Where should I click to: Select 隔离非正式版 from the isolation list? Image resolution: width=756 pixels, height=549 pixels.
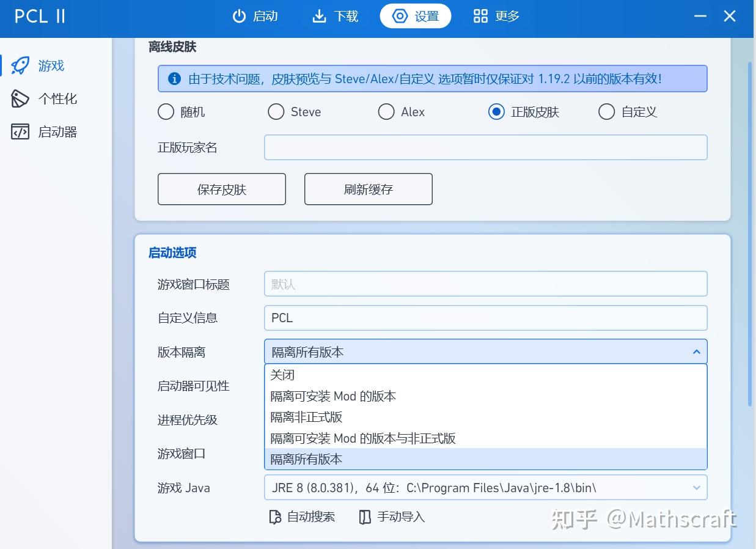tap(307, 417)
